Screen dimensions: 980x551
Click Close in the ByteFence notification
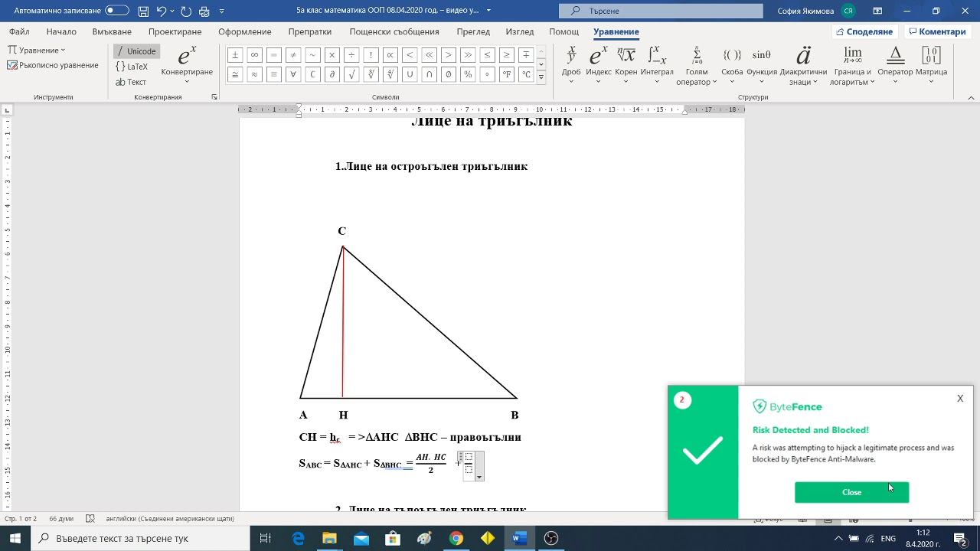851,492
